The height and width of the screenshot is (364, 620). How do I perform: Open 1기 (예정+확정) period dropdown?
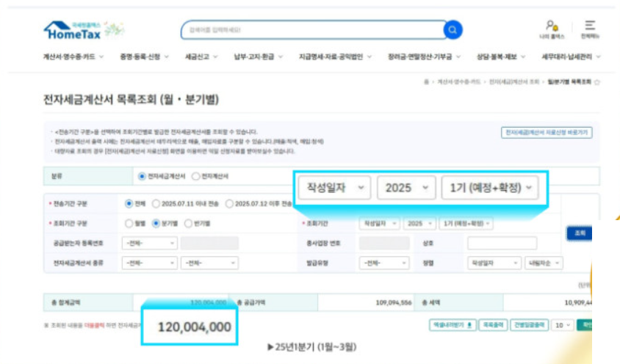pos(466,224)
